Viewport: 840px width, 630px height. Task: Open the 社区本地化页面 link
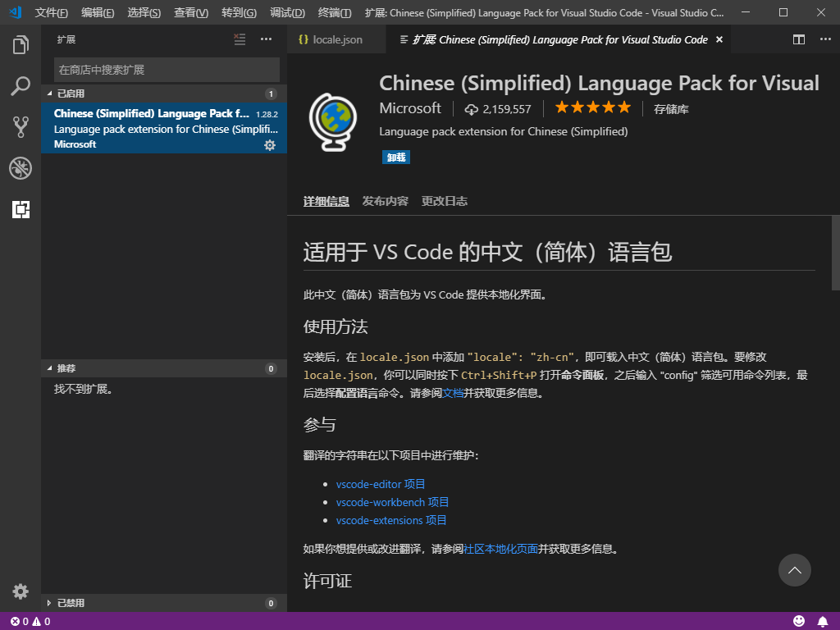click(x=500, y=549)
